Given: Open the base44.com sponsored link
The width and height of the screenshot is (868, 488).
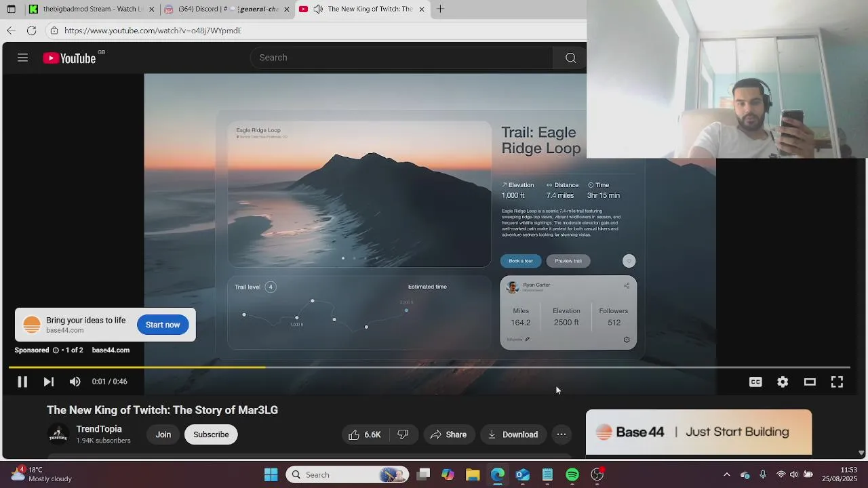Looking at the screenshot, I should point(111,350).
